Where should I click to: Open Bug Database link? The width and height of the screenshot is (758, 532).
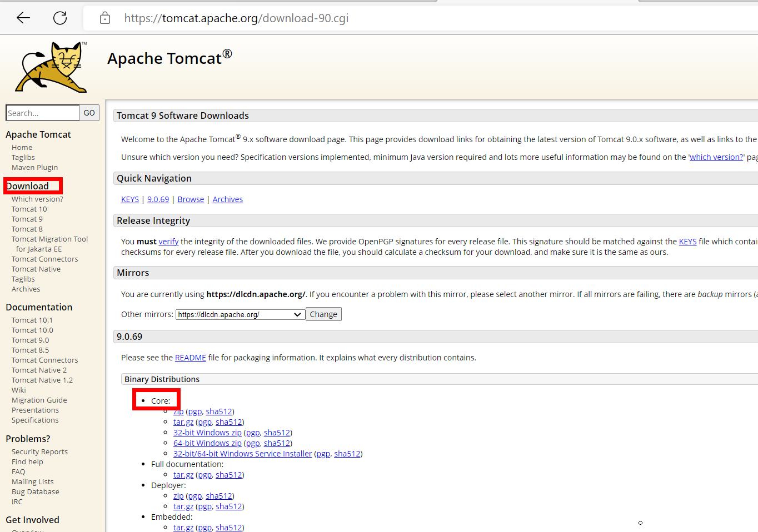[36, 492]
